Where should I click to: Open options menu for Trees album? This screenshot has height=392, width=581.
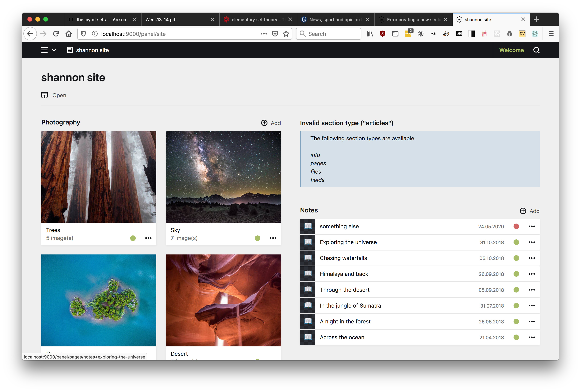[x=148, y=238]
